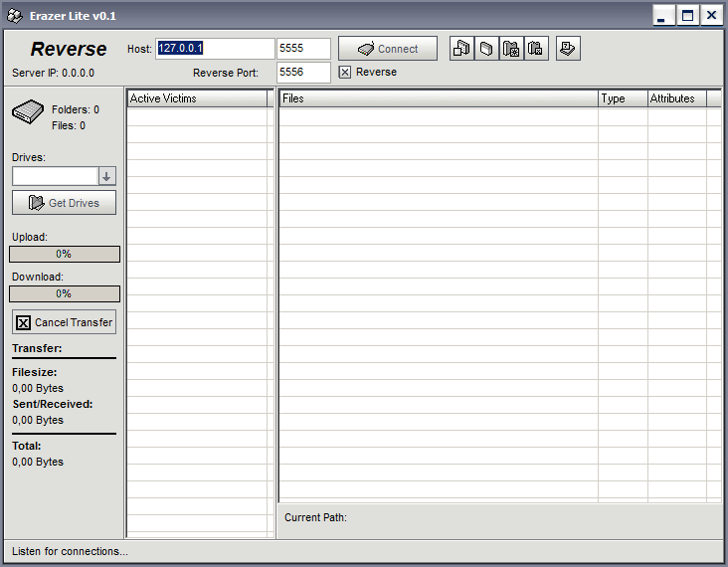Click the Upload progress bar
The image size is (728, 567).
(x=64, y=255)
